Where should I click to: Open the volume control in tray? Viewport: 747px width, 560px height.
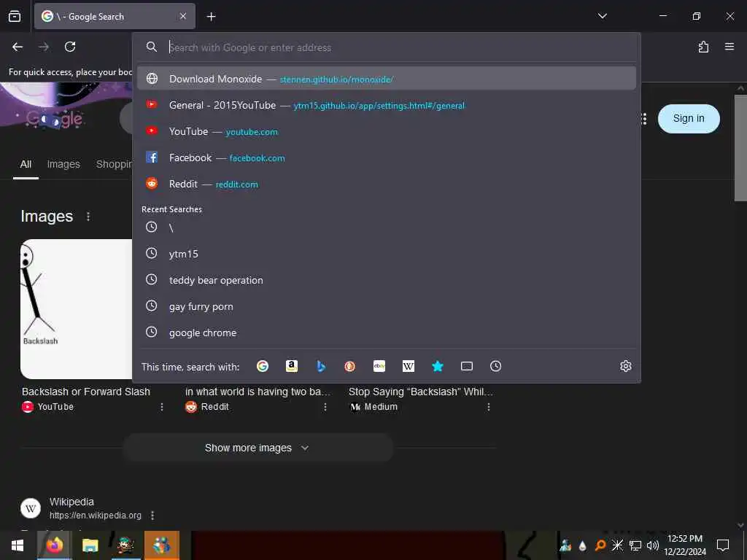click(x=653, y=545)
